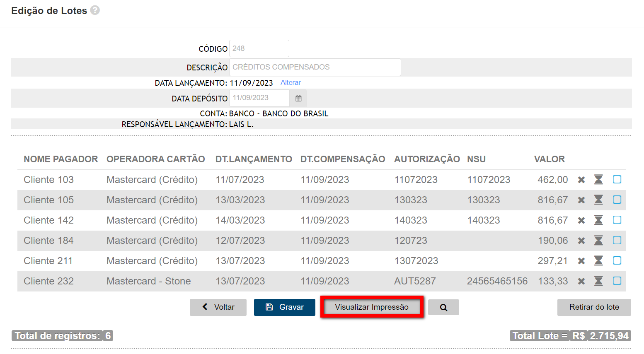Delete Cliente 142 entry using X icon
644x354 pixels.
(581, 220)
